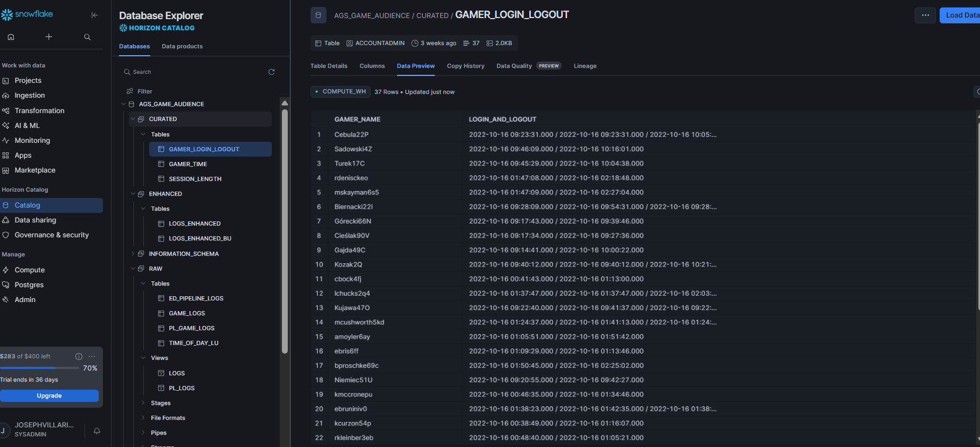Open the sidebar search magnifier icon
The width and height of the screenshot is (980, 447).
[x=88, y=37]
